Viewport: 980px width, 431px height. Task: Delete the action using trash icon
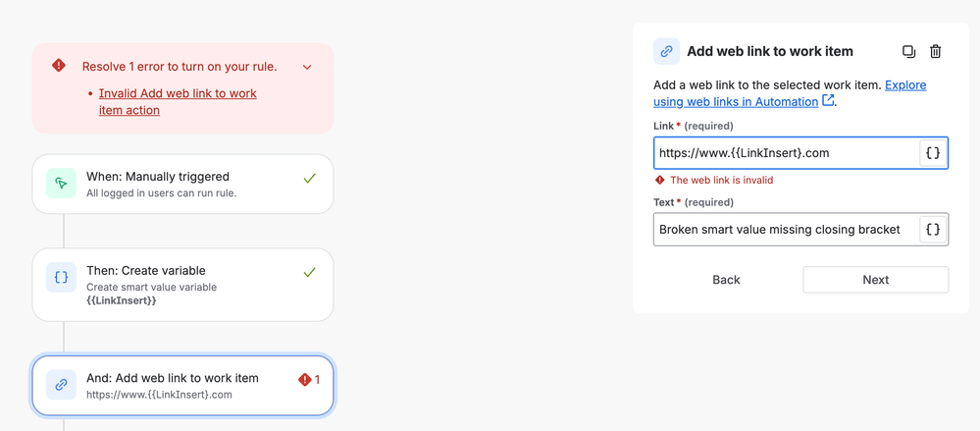(x=935, y=51)
